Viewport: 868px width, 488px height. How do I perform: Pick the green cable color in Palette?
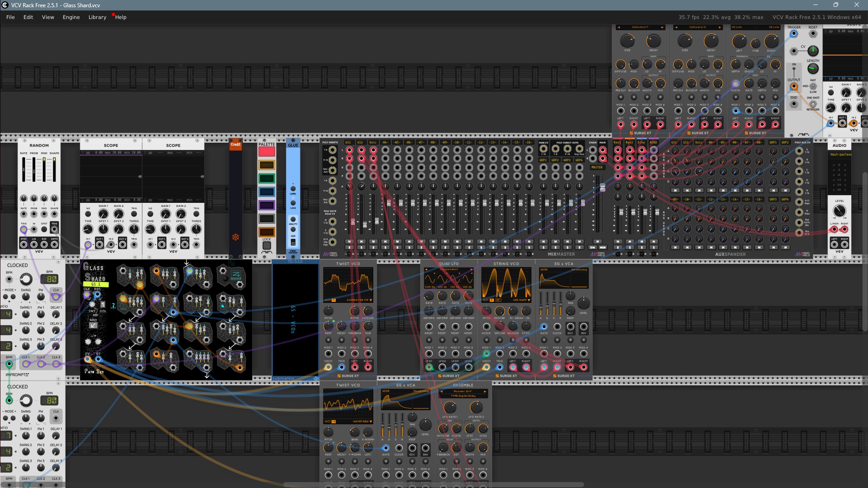pos(267,178)
